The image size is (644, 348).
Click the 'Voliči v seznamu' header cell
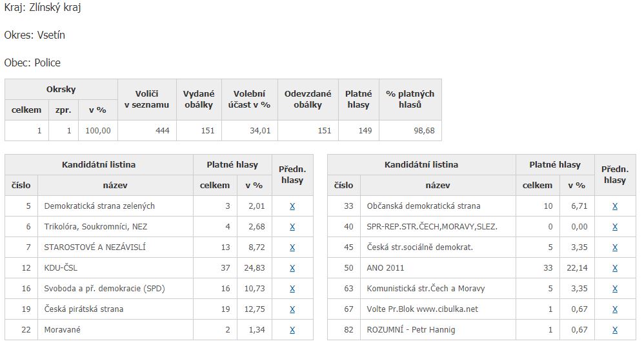pyautogui.click(x=147, y=99)
